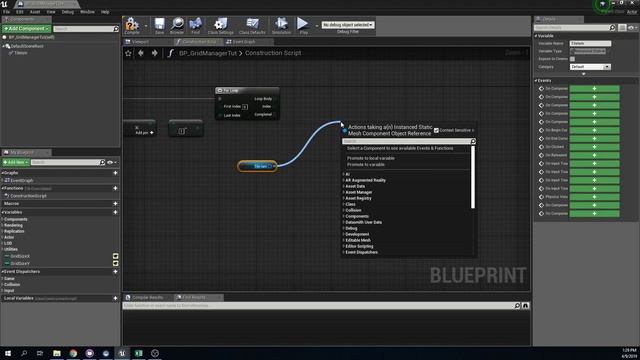Click the search icon in Find Results bar
Viewport: 640px width, 360px height.
pos(517,306)
